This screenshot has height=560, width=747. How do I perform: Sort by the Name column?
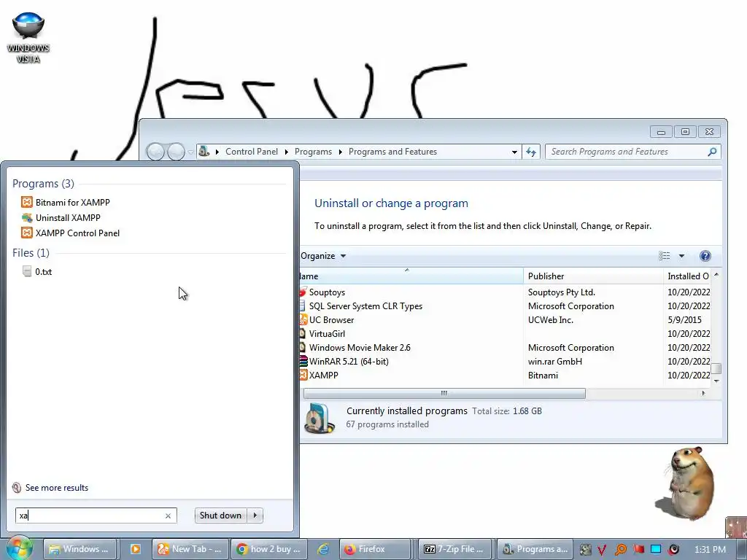411,276
